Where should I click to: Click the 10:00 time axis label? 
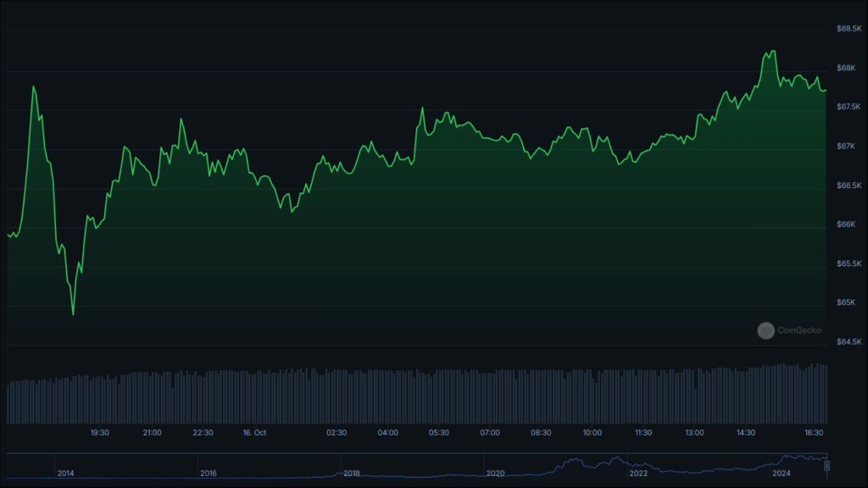click(x=593, y=433)
